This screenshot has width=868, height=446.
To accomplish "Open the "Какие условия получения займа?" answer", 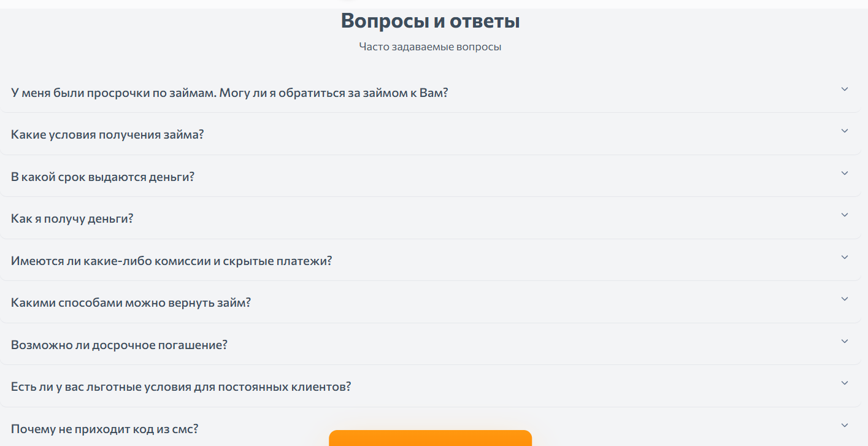I will 109,134.
